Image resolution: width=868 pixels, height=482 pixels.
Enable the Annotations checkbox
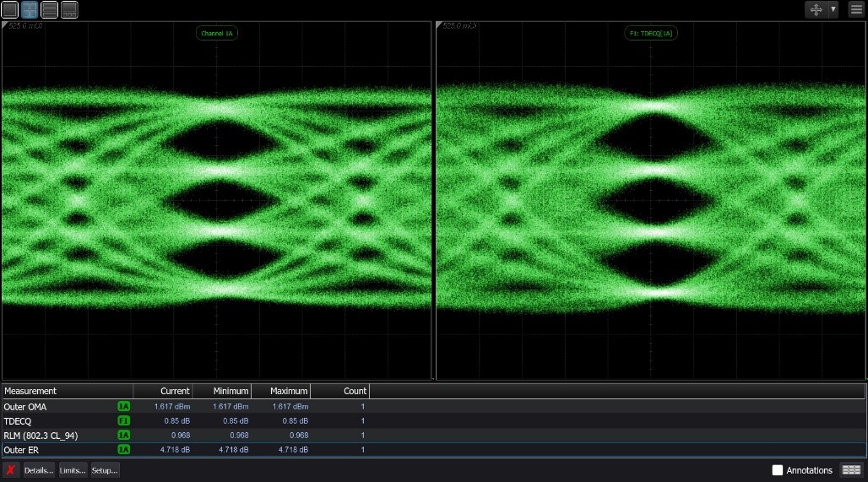pyautogui.click(x=778, y=470)
